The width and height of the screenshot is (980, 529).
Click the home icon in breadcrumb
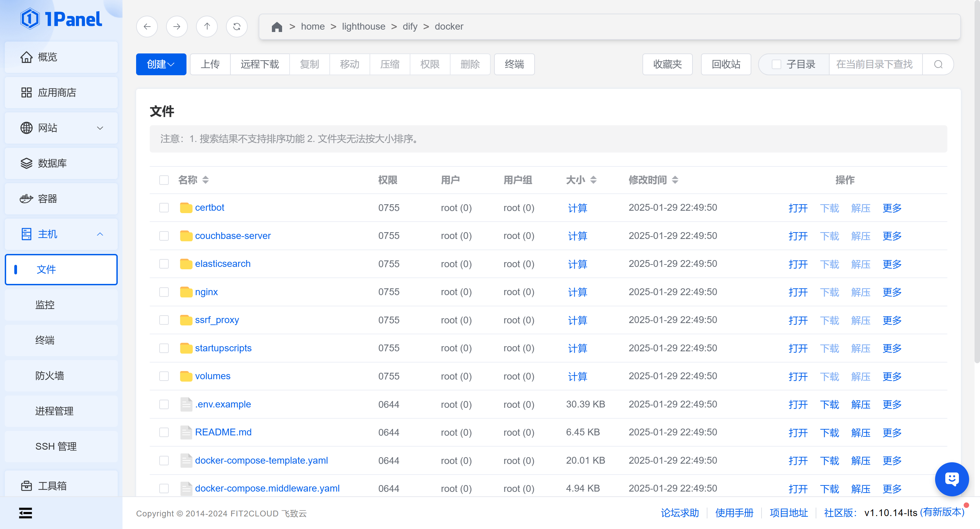click(x=277, y=27)
